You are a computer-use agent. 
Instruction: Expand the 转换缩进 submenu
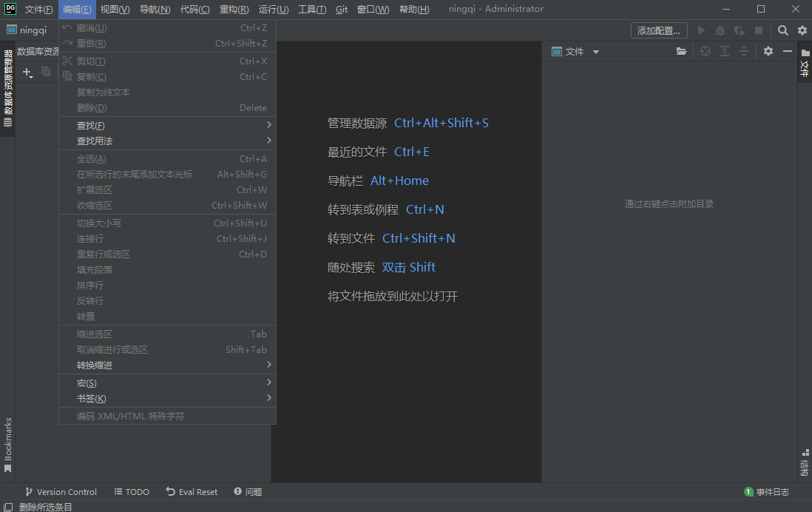167,366
